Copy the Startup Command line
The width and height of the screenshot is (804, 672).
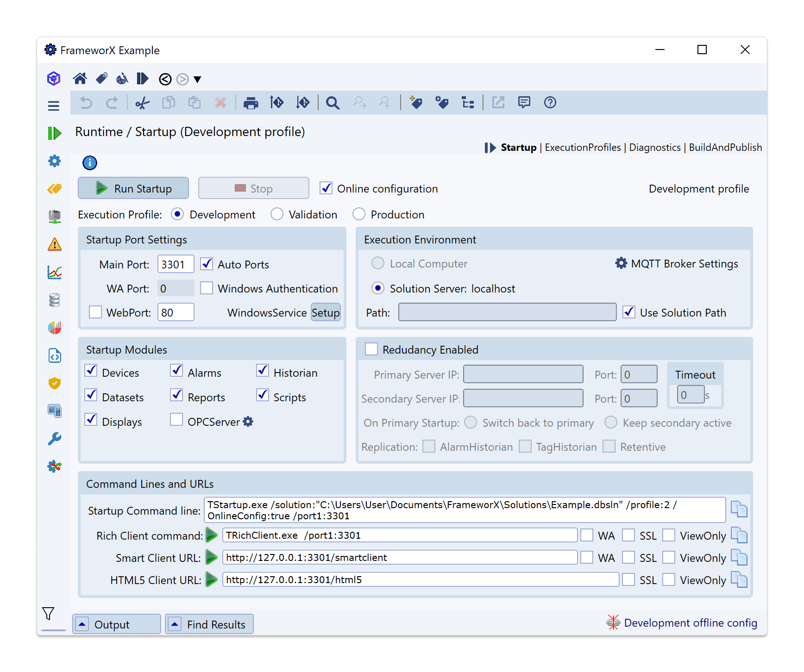point(739,509)
